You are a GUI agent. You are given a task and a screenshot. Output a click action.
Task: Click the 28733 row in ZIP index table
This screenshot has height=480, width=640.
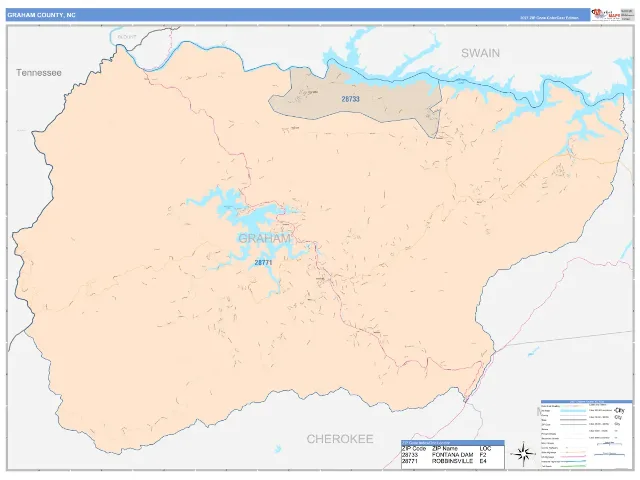point(453,455)
